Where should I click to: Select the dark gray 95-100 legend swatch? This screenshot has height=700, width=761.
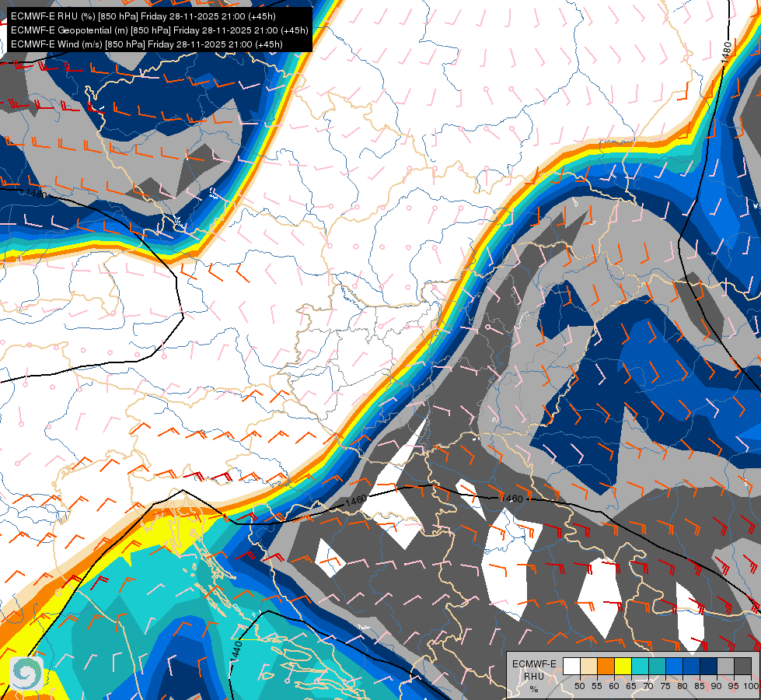click(x=743, y=667)
